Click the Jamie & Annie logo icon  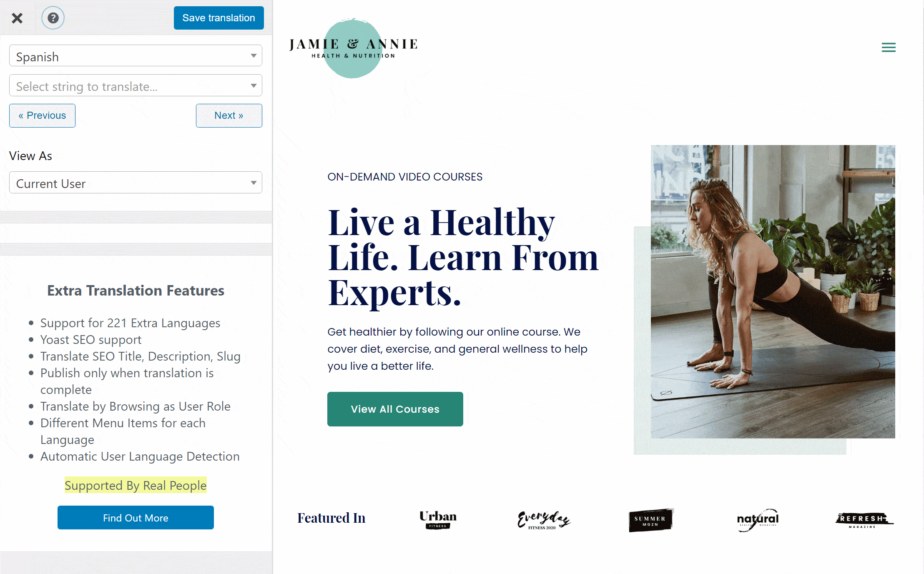(x=354, y=46)
